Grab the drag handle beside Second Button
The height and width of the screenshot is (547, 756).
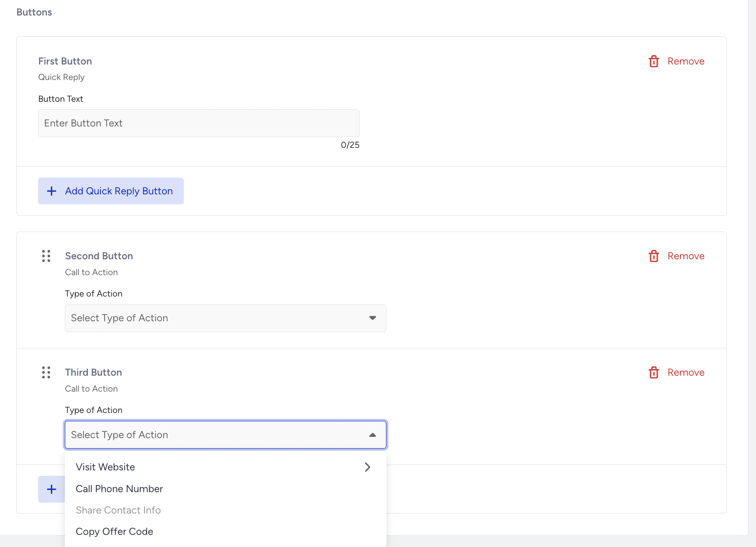tap(46, 256)
